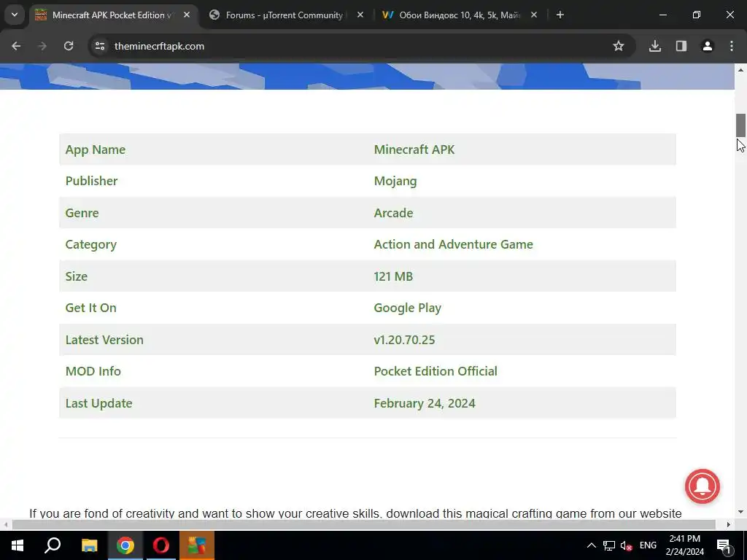Open the Windows Start menu

tap(18, 545)
